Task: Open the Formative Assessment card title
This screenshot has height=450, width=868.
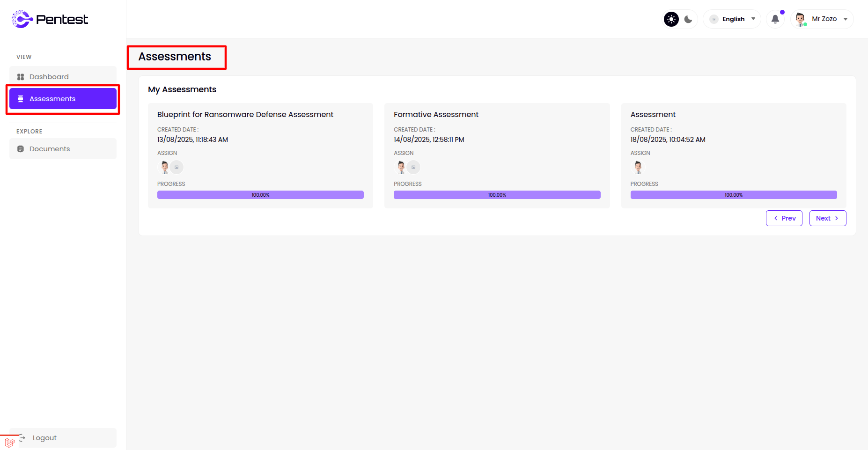Action: pos(436,115)
